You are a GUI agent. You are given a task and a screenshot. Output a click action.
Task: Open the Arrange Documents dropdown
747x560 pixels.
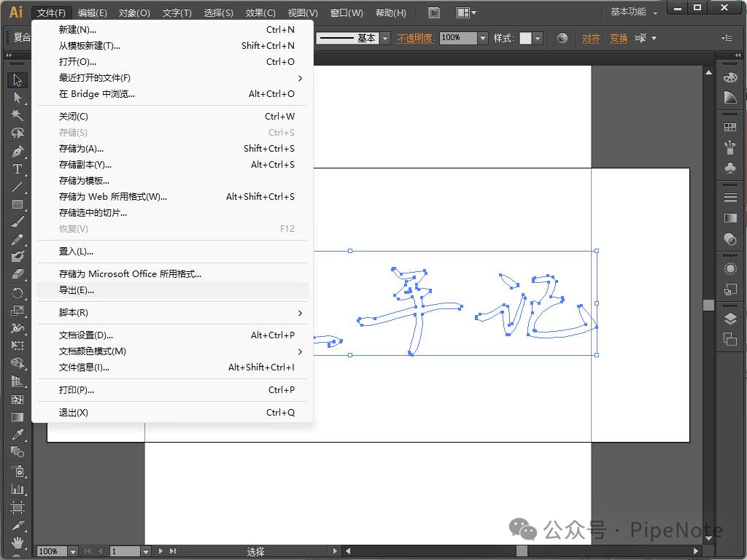pyautogui.click(x=466, y=13)
